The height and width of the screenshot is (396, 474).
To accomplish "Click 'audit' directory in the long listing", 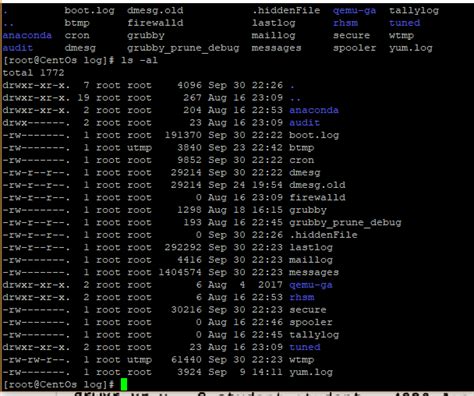I will click(304, 123).
